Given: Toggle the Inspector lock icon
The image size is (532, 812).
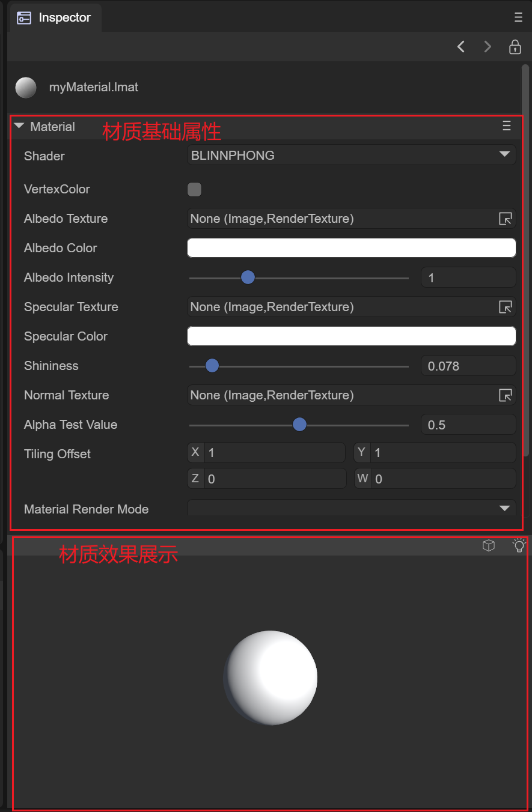Looking at the screenshot, I should click(515, 47).
